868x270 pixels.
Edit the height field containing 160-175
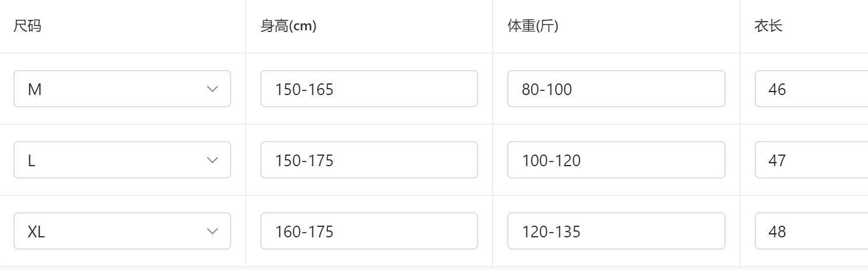369,232
